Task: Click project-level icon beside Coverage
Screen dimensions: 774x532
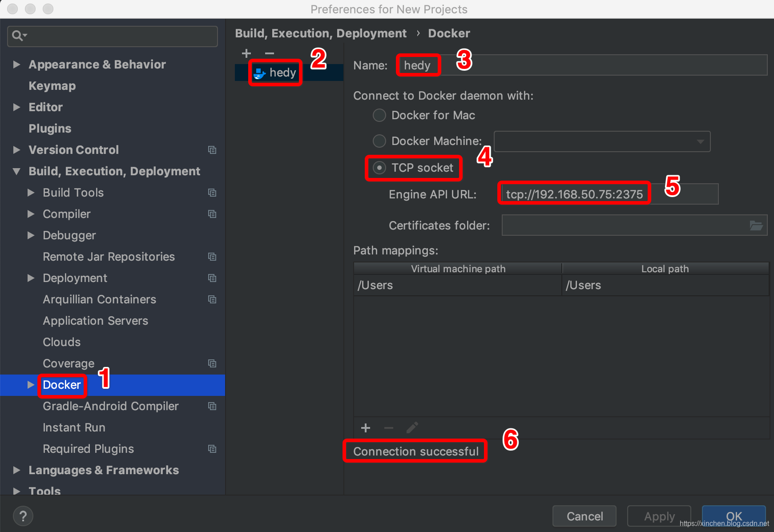Action: [212, 363]
